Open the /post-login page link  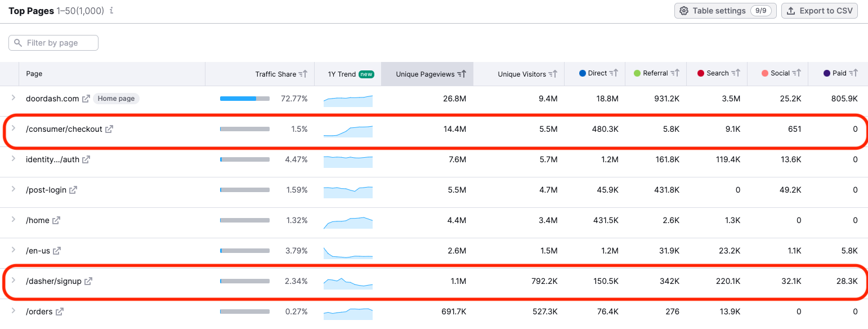point(46,190)
